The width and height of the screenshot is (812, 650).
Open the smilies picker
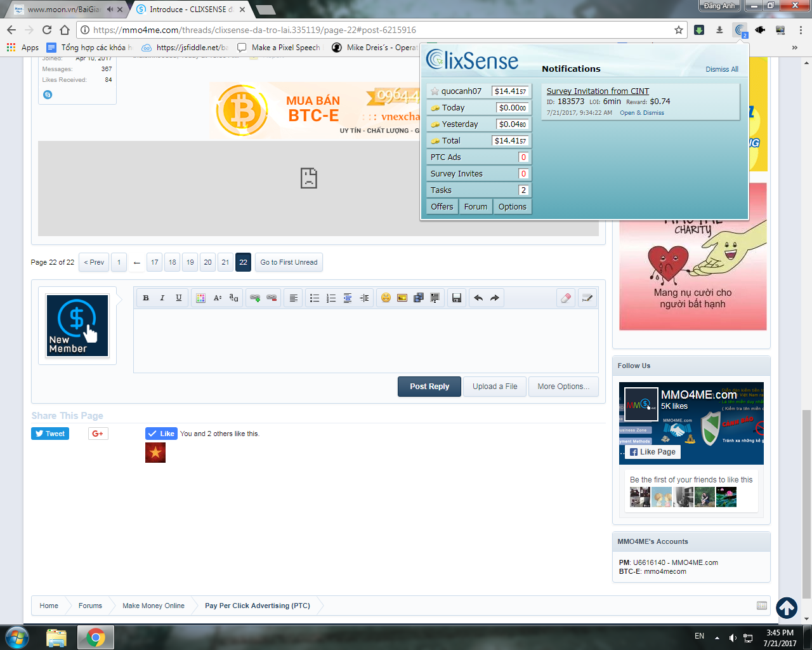(x=386, y=298)
